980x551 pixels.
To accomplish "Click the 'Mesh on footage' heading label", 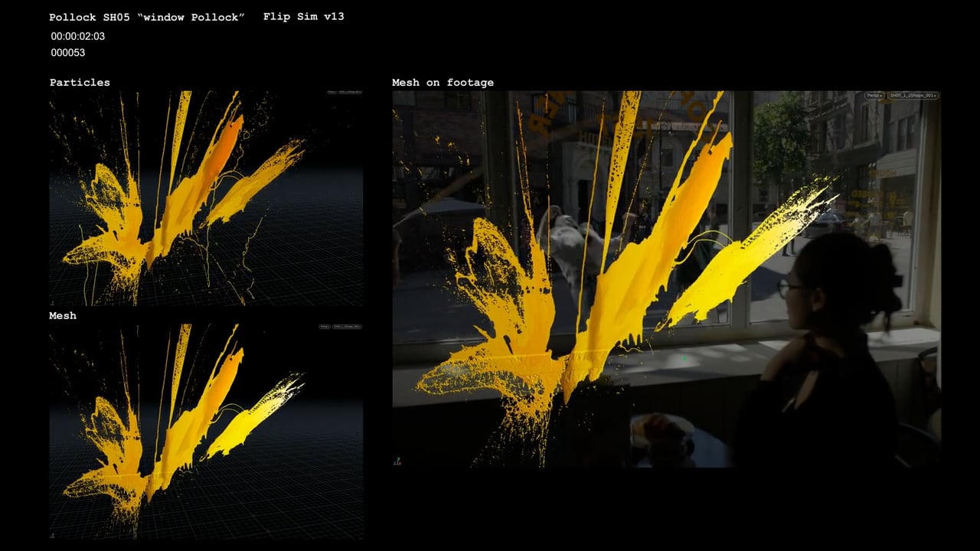I will tap(443, 82).
